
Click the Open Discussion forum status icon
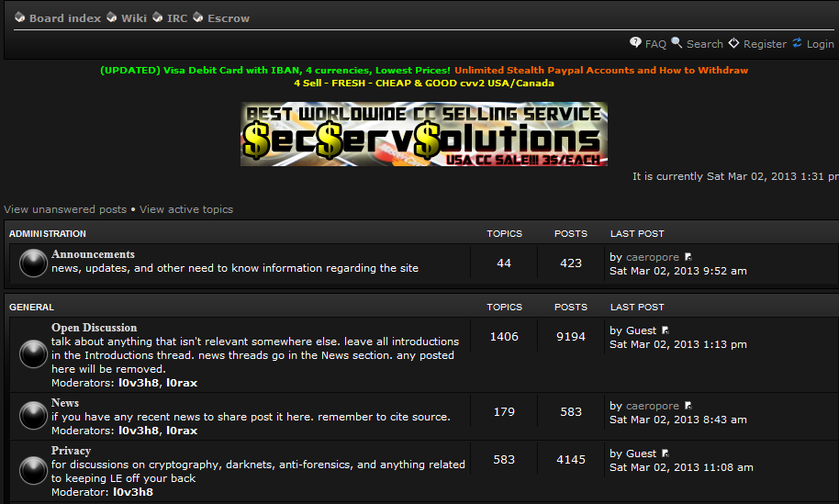tap(33, 354)
